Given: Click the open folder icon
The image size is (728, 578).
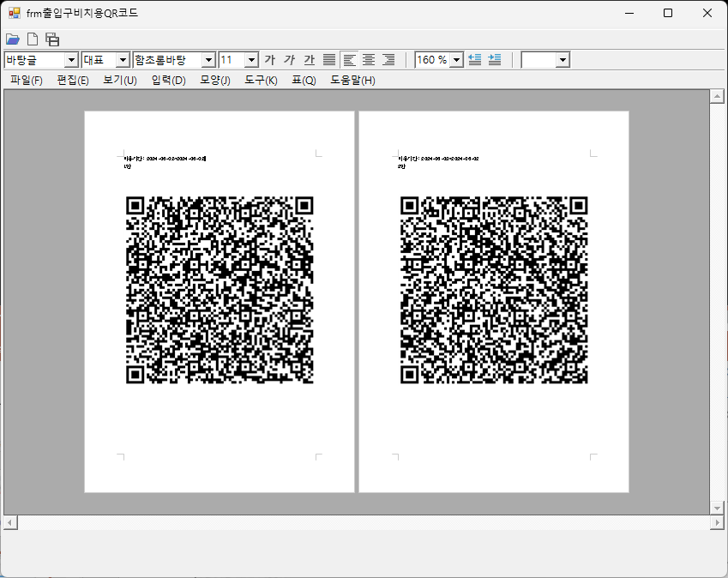Looking at the screenshot, I should (12, 39).
